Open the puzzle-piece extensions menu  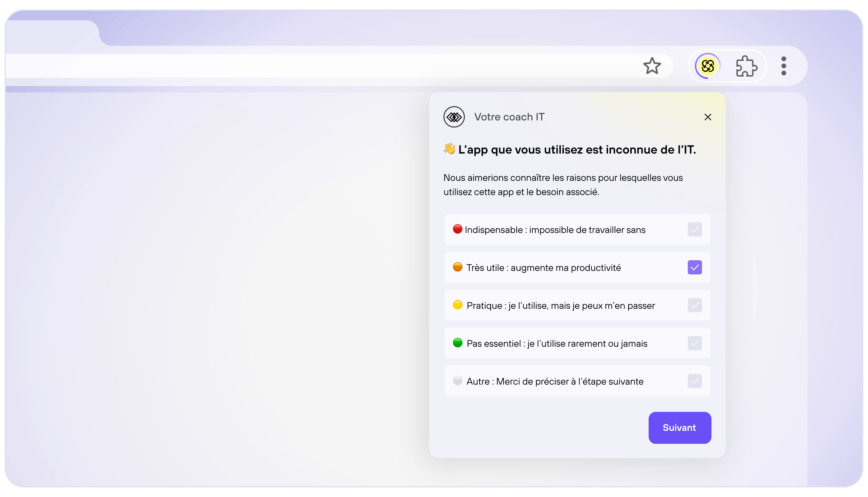(x=746, y=66)
